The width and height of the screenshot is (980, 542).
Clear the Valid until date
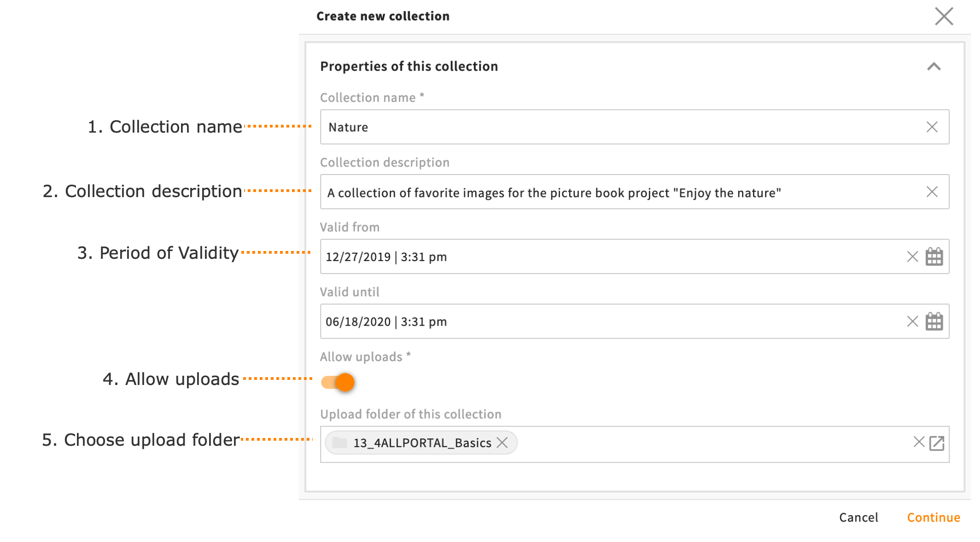(x=912, y=321)
